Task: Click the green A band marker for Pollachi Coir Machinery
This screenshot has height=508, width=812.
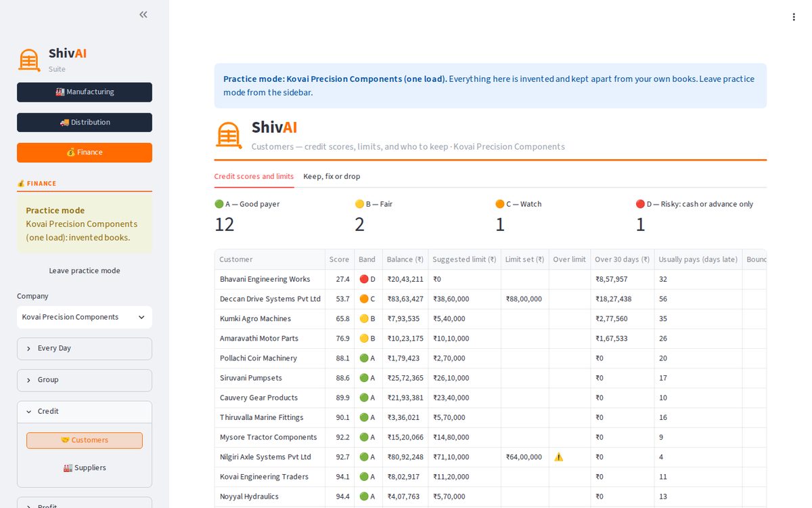Action: click(x=364, y=358)
